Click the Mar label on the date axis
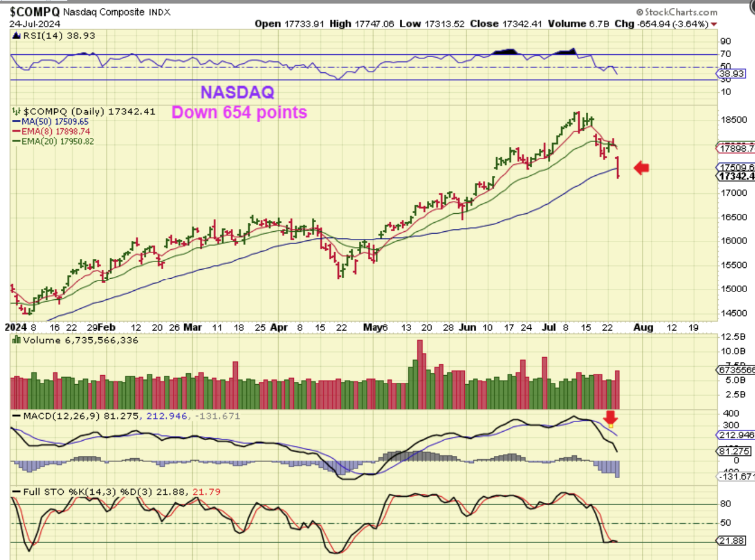This screenshot has height=560, width=755. click(192, 327)
